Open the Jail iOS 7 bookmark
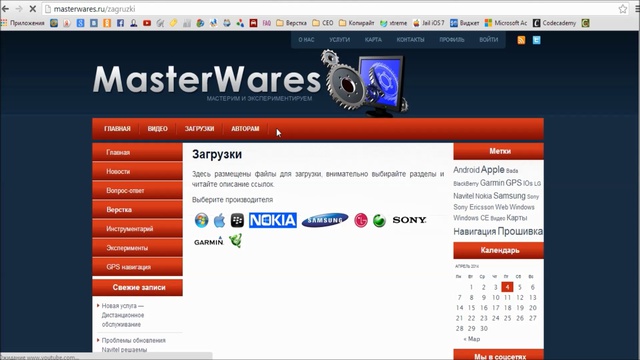 click(x=429, y=23)
